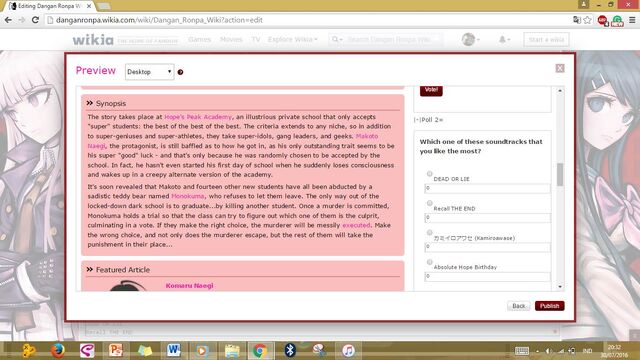Select the Recall THE END radio option

[x=429, y=203]
